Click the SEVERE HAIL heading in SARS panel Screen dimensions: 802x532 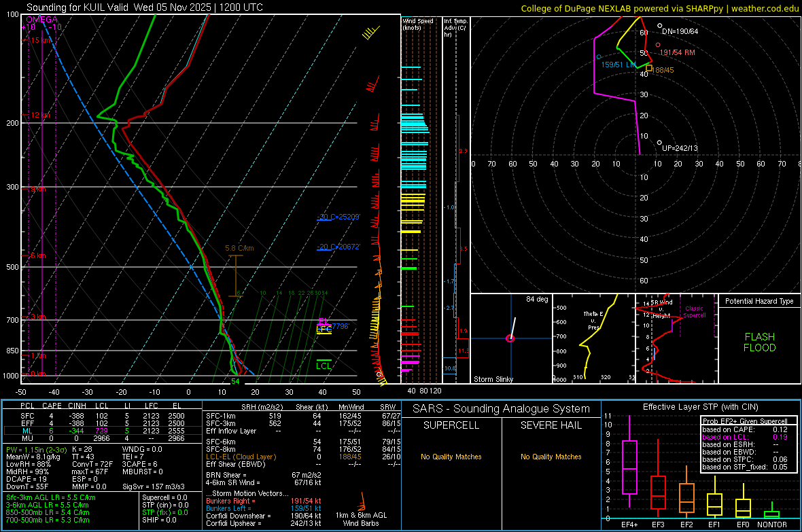551,425
